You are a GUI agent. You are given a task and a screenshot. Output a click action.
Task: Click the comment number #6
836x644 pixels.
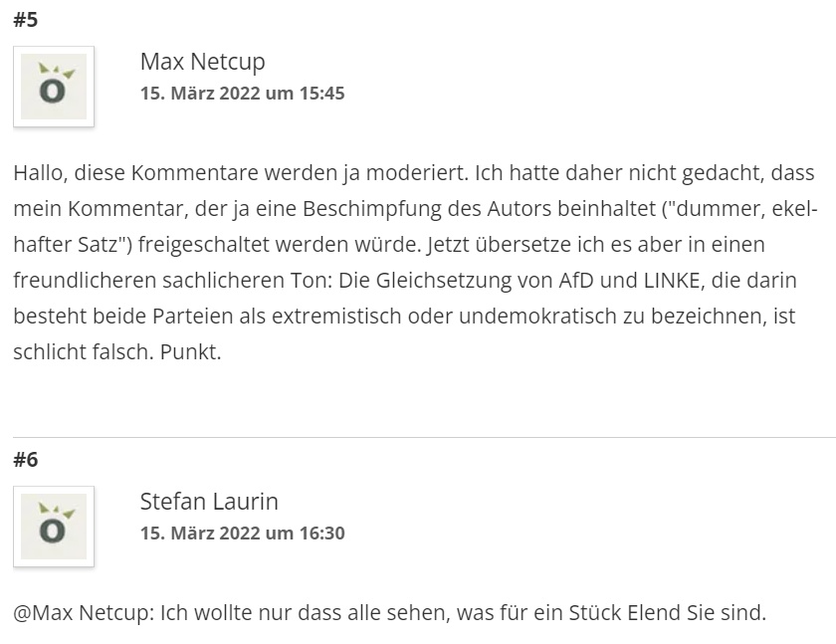26,460
